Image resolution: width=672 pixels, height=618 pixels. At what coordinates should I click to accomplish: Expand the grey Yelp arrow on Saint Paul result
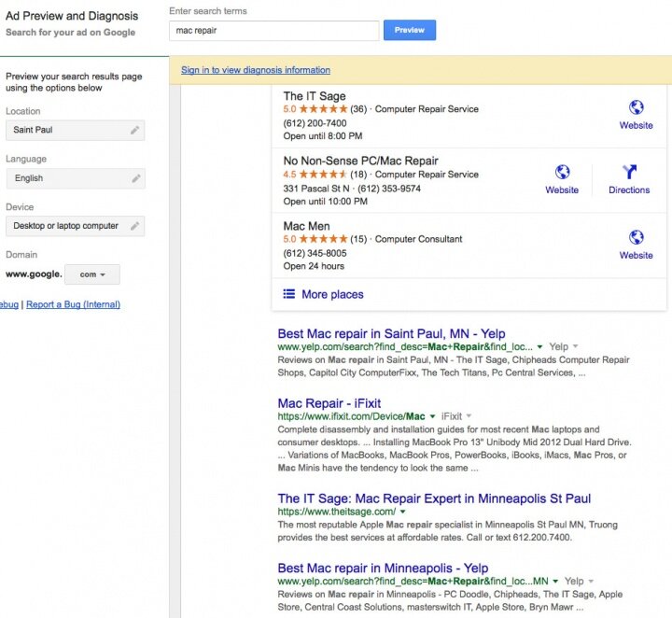tap(576, 346)
